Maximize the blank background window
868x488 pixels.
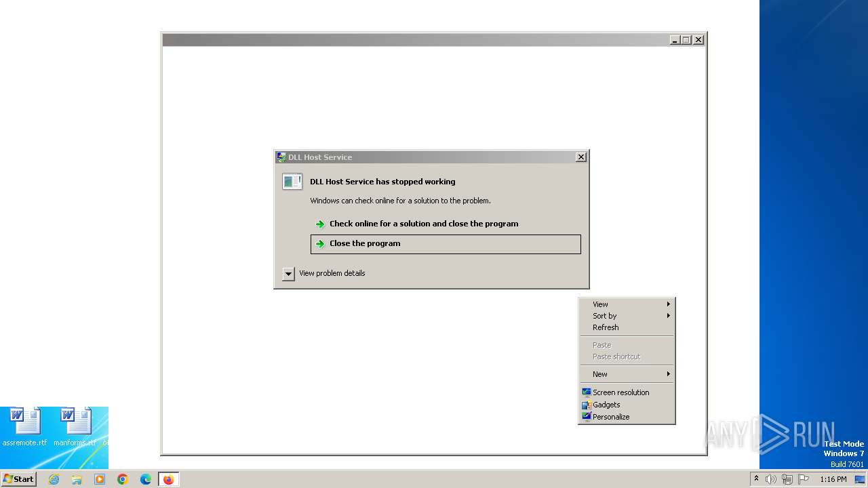[686, 40]
